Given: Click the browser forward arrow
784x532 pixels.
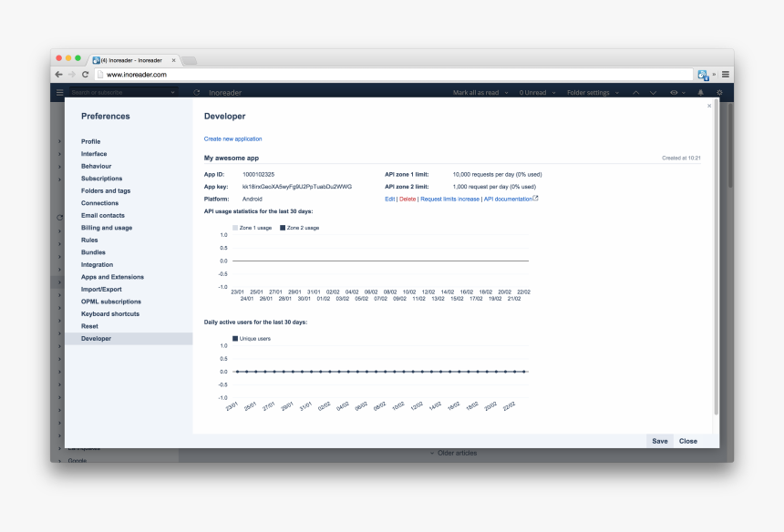Looking at the screenshot, I should [72, 75].
